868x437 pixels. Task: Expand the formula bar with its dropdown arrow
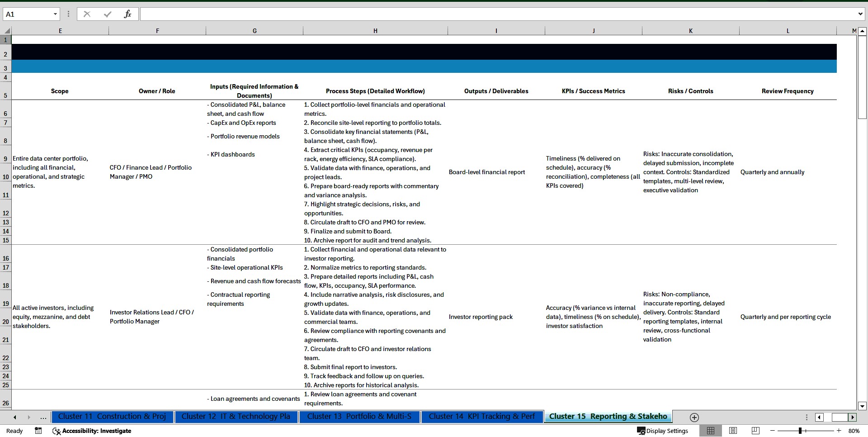[860, 14]
